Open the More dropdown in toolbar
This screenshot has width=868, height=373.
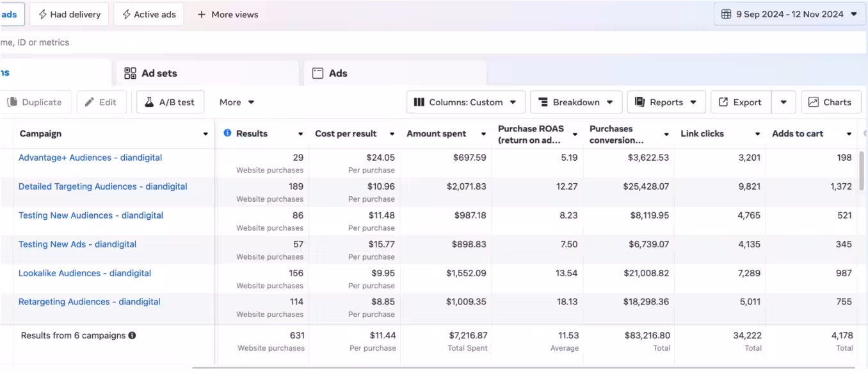[237, 102]
